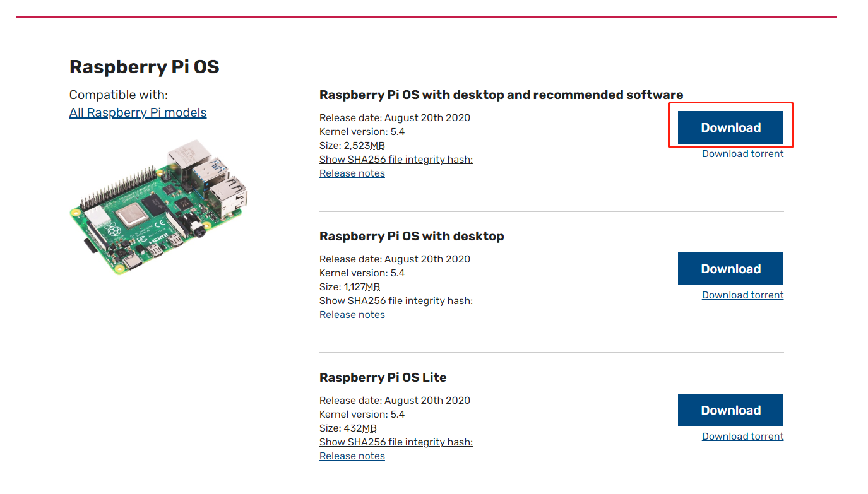Image resolution: width=868 pixels, height=494 pixels.
Task: Click the MB abbreviation beside 432
Action: (x=369, y=428)
